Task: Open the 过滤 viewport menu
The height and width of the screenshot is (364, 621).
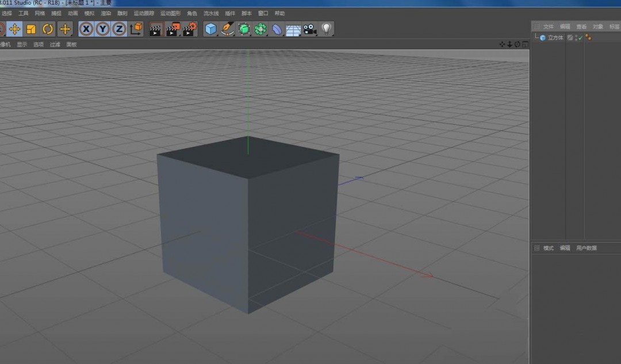Action: click(55, 44)
